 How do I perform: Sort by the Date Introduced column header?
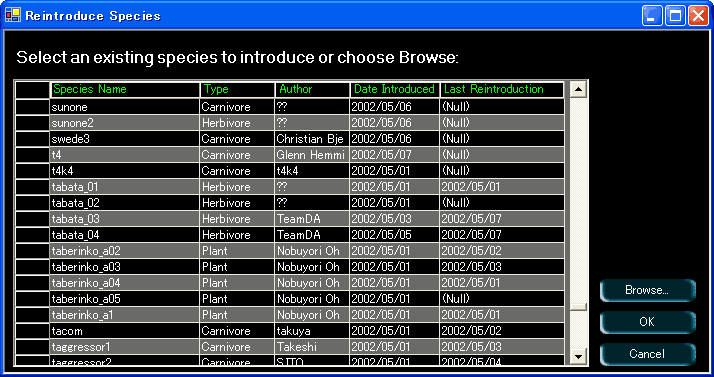(x=395, y=89)
